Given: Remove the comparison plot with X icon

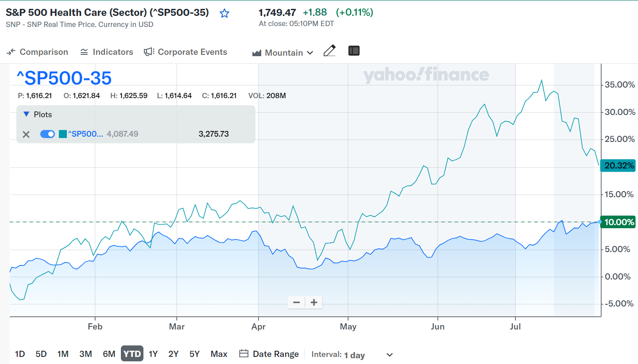Looking at the screenshot, I should coord(26,134).
